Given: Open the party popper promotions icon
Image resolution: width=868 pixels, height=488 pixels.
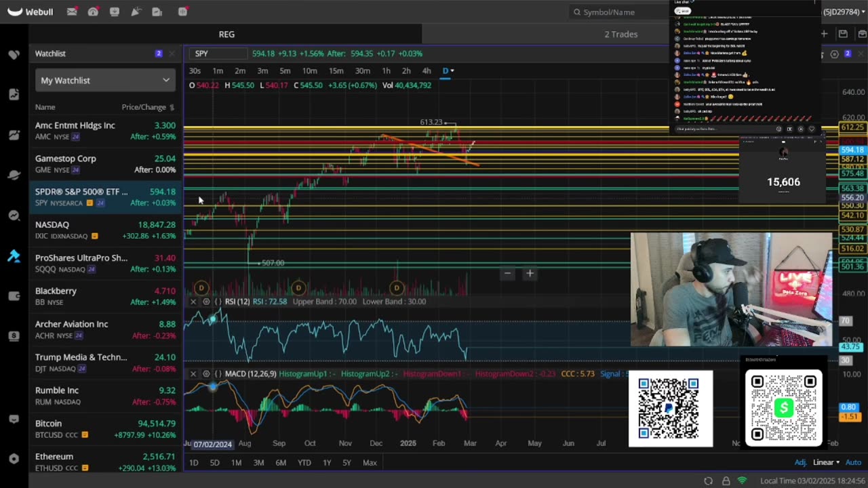Looking at the screenshot, I should pyautogui.click(x=136, y=12).
